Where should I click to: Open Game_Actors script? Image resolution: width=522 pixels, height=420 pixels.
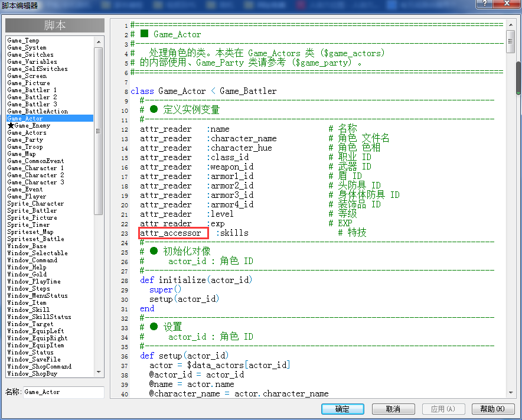coord(27,132)
